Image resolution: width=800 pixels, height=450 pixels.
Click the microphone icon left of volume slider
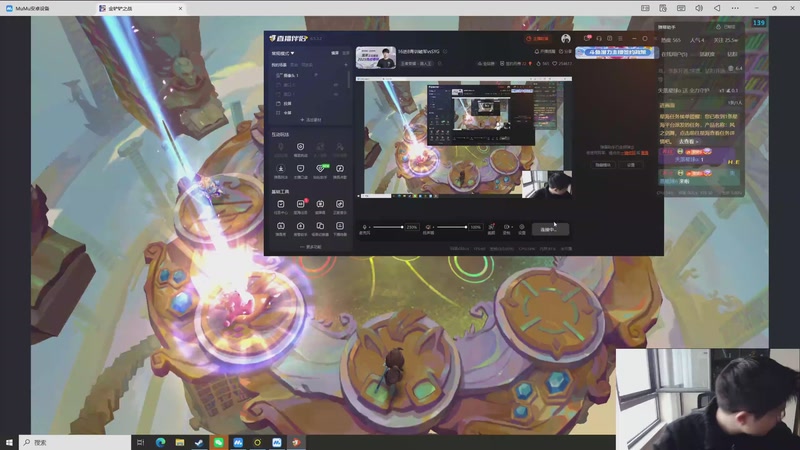[364, 227]
